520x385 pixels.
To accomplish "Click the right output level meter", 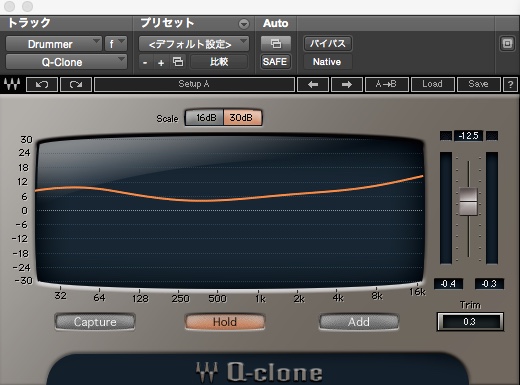I will coord(492,208).
